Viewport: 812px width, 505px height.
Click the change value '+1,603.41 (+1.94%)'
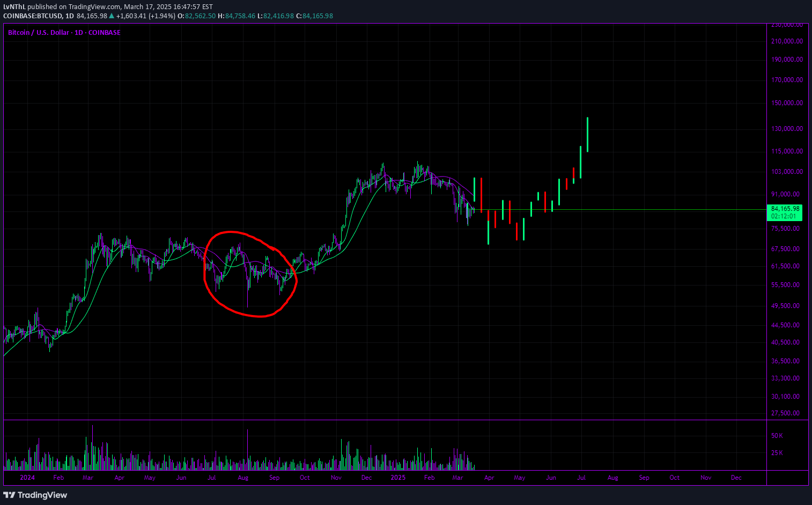146,16
